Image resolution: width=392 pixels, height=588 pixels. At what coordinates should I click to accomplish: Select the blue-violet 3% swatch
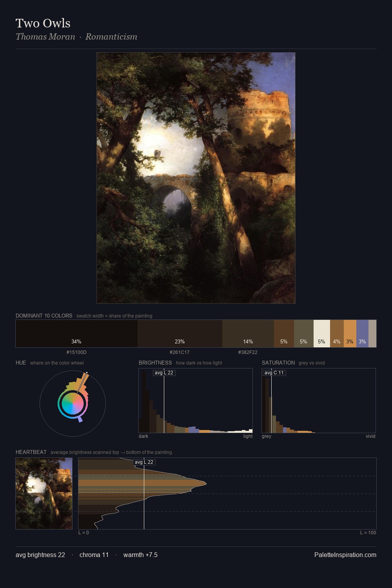tap(362, 334)
